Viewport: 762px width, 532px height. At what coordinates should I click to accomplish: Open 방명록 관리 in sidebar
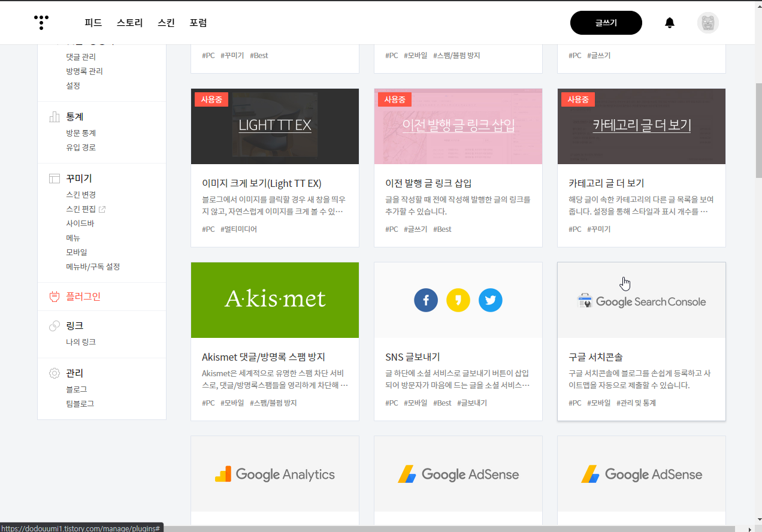point(84,71)
